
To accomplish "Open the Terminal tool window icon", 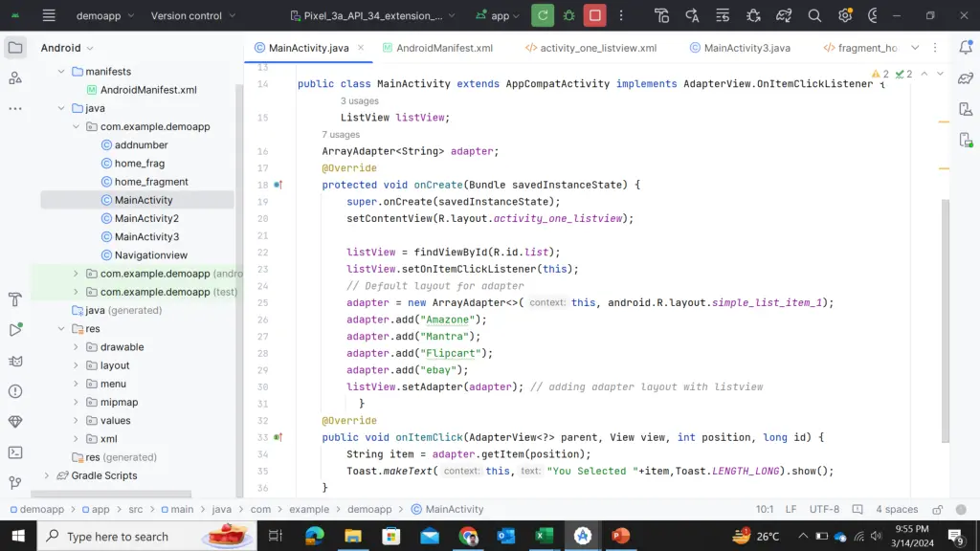I will pos(15,452).
